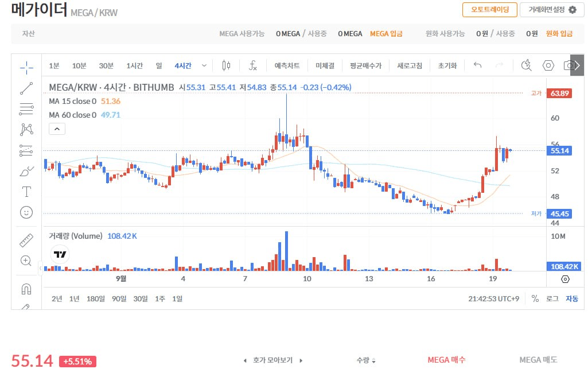Toggle 로그 logarithmic scale

click(552, 298)
